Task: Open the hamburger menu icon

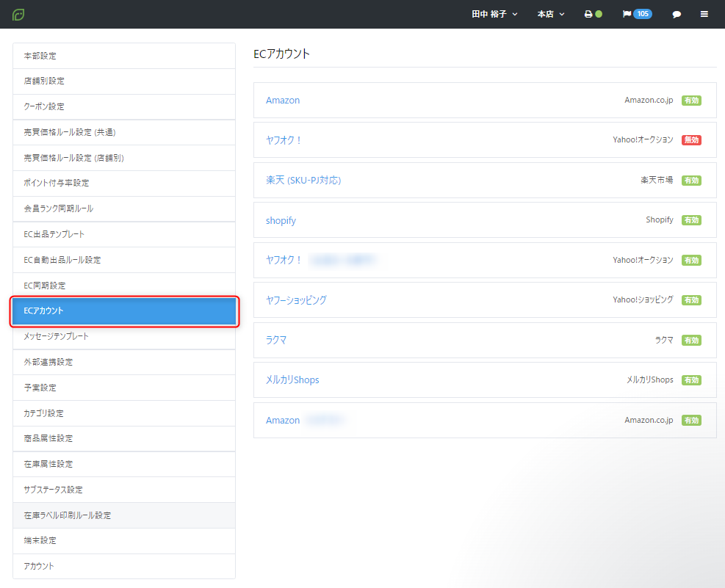Action: pyautogui.click(x=704, y=15)
